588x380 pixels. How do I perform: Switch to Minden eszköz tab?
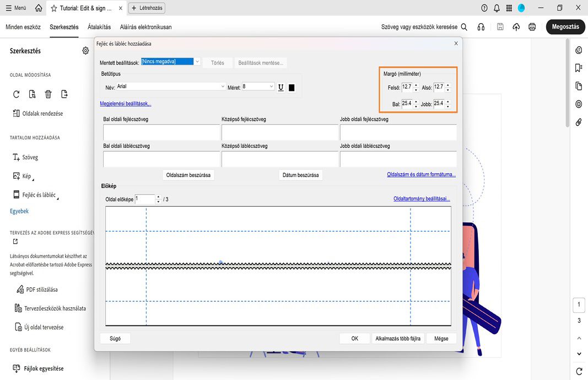pos(23,27)
